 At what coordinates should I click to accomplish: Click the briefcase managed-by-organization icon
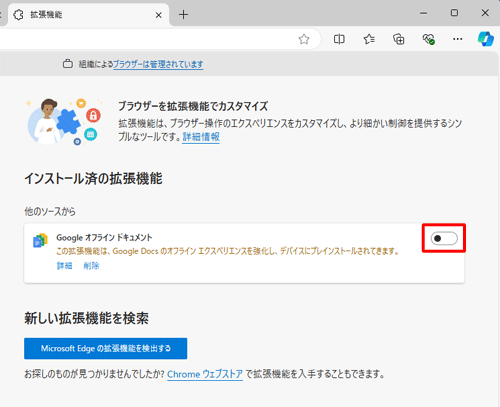(68, 63)
